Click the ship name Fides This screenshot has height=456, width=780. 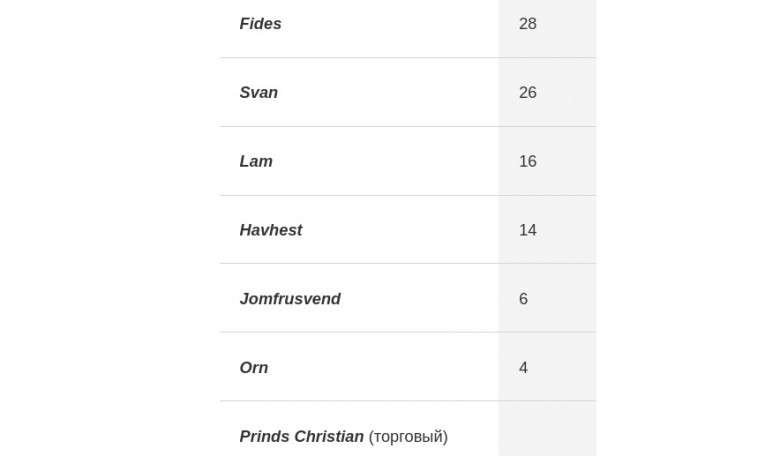pos(260,23)
